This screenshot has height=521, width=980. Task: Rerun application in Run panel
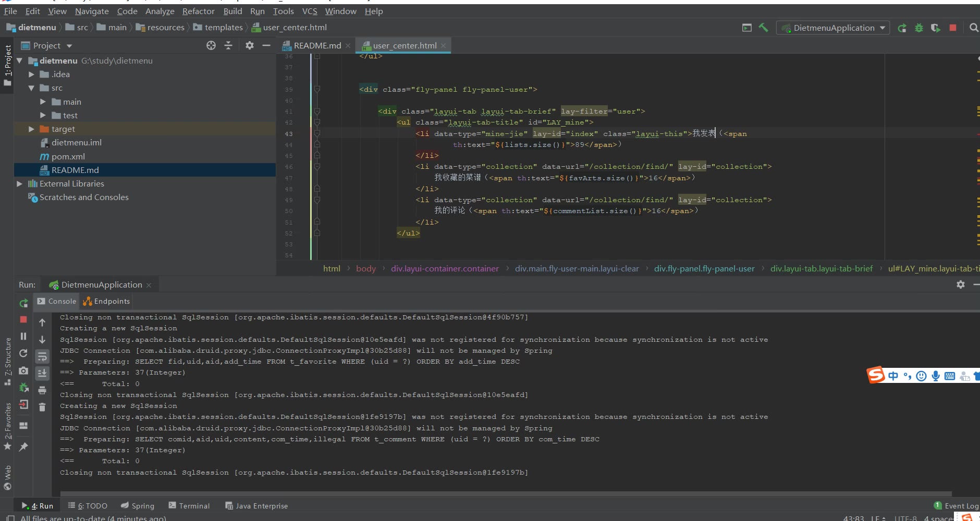pos(23,303)
